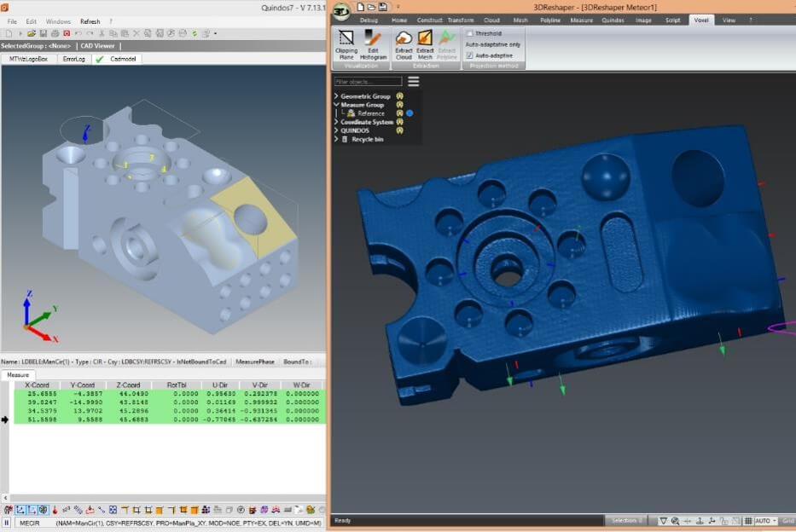Click the open folder icon in Quindos toolbar
This screenshot has width=796, height=532.
tap(32, 33)
